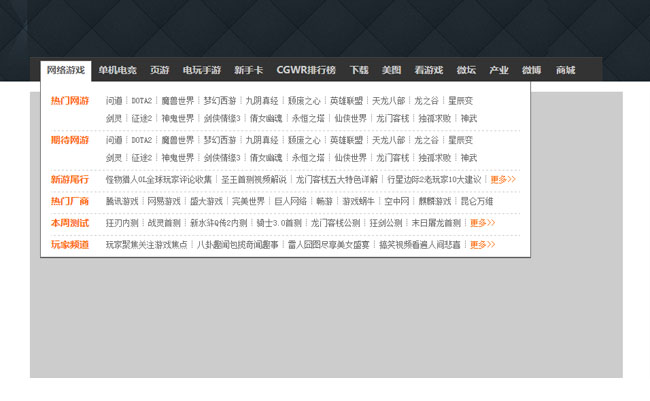Screen dimensions: 650x401
Task: Click the 热门厂商 category heading
Action: 70,202
